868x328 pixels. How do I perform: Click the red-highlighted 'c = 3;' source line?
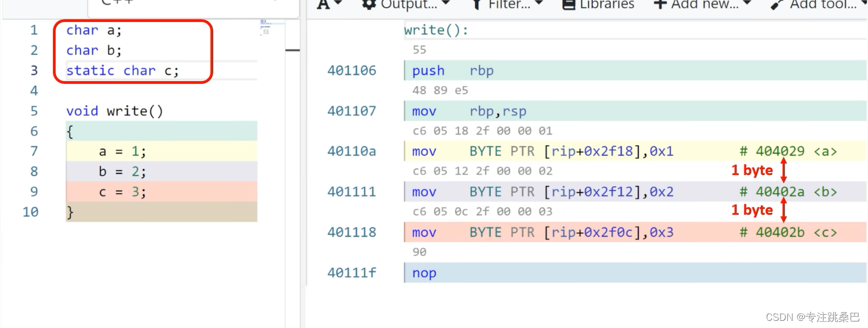pos(122,192)
